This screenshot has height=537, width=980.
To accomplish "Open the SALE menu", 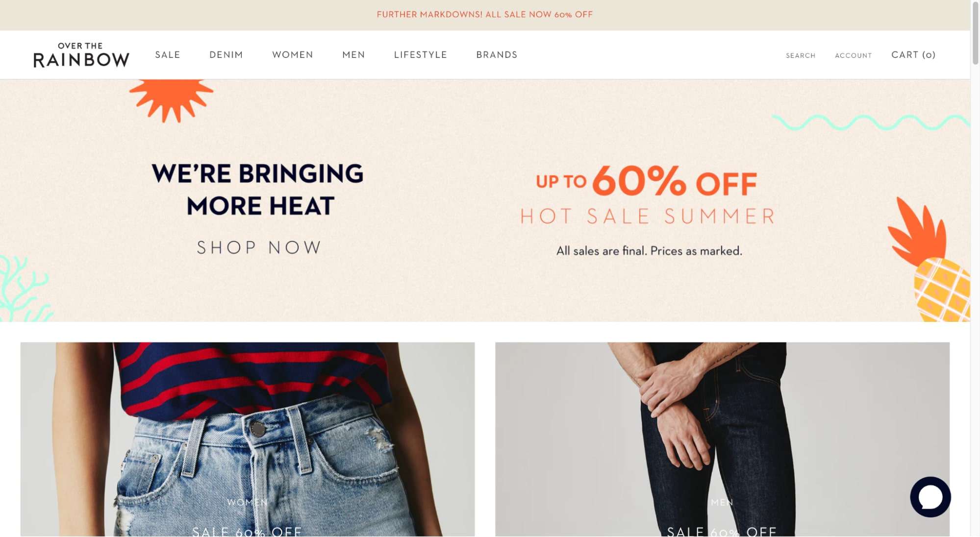I will pos(168,55).
